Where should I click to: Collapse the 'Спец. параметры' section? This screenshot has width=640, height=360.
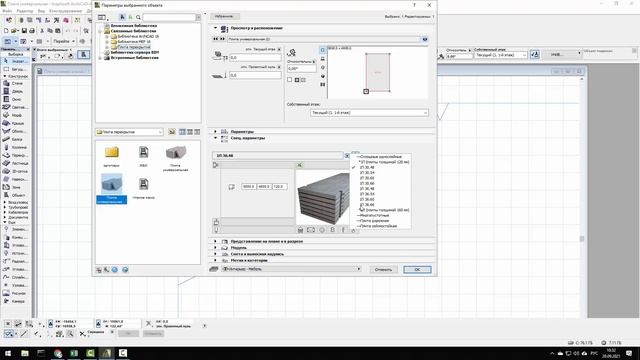click(216, 138)
